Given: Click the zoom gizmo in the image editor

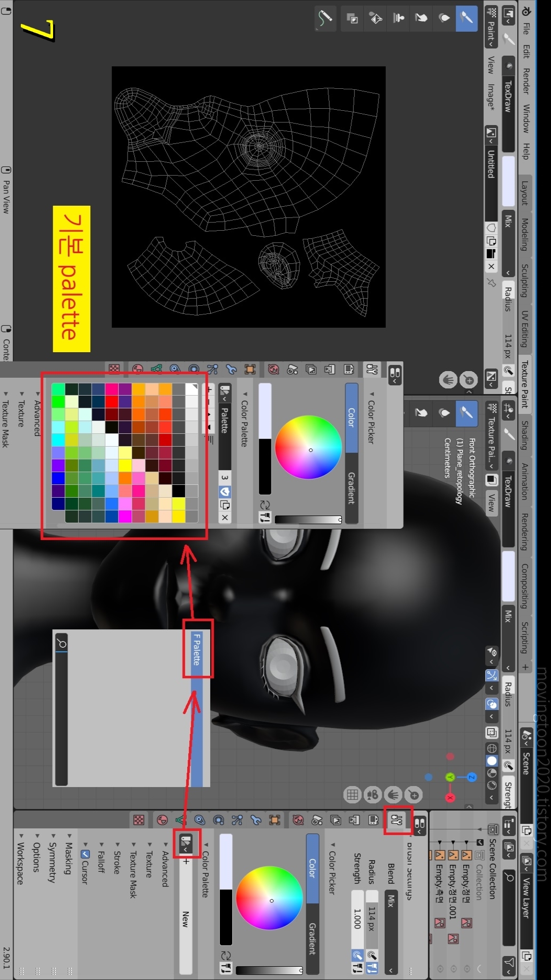Looking at the screenshot, I should tap(469, 380).
